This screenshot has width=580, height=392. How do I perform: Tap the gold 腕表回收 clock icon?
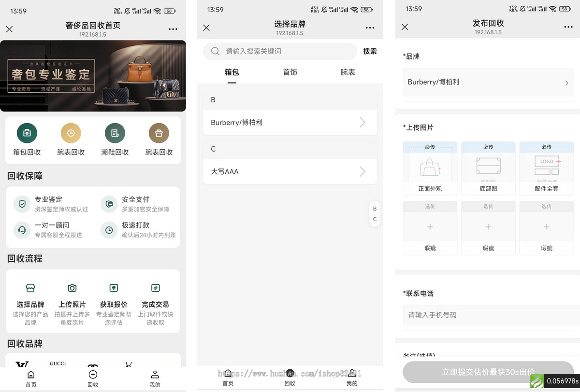[71, 133]
